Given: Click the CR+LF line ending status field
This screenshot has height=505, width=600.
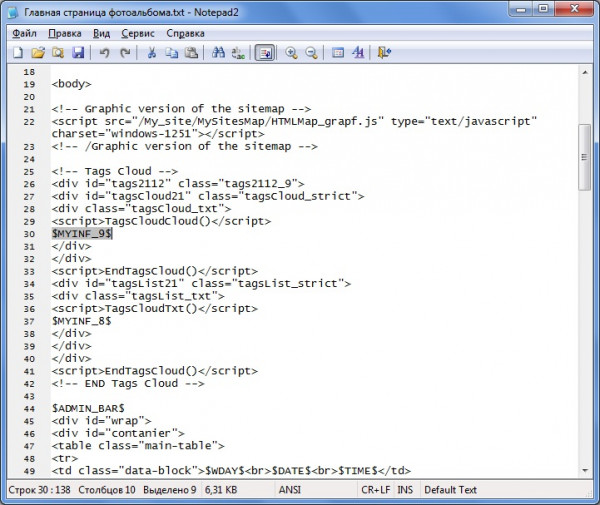Looking at the screenshot, I should click(x=375, y=490).
